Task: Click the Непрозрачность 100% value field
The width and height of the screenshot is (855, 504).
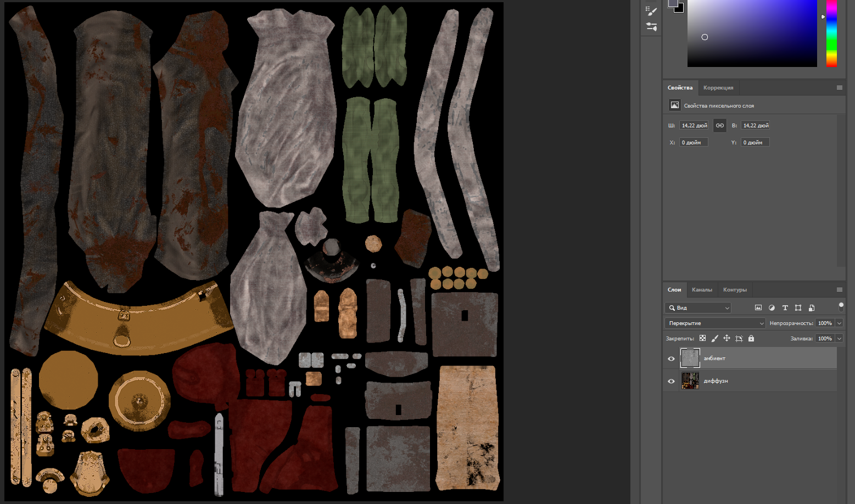Action: pyautogui.click(x=825, y=323)
